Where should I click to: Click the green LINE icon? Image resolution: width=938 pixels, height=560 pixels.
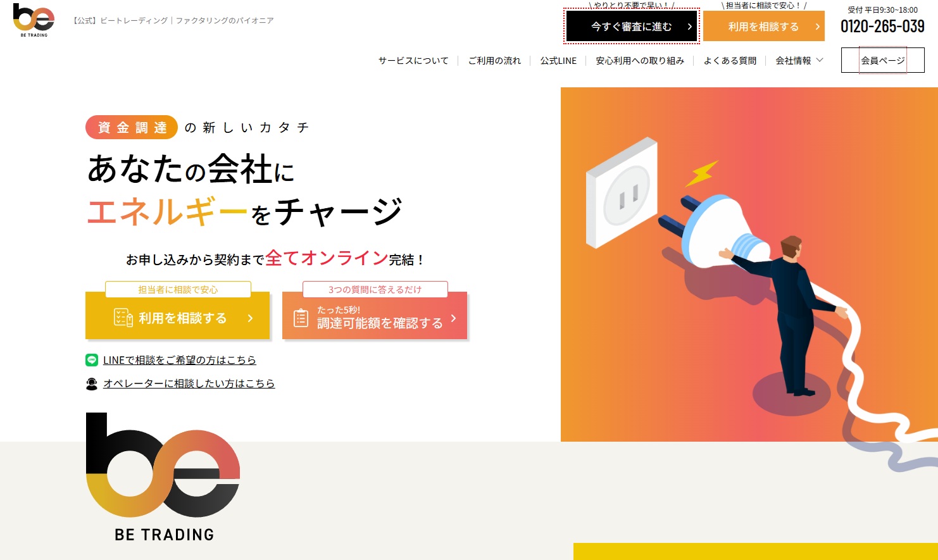tap(92, 360)
